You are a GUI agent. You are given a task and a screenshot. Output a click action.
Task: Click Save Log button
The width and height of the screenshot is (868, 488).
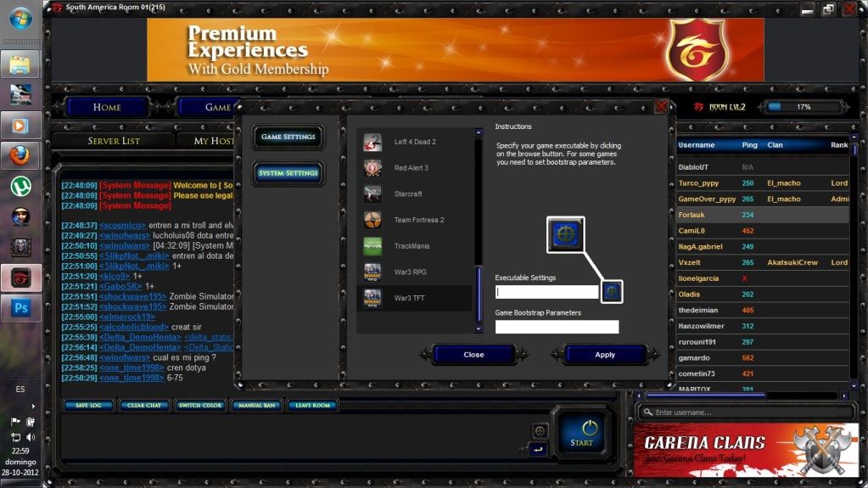pos(88,406)
